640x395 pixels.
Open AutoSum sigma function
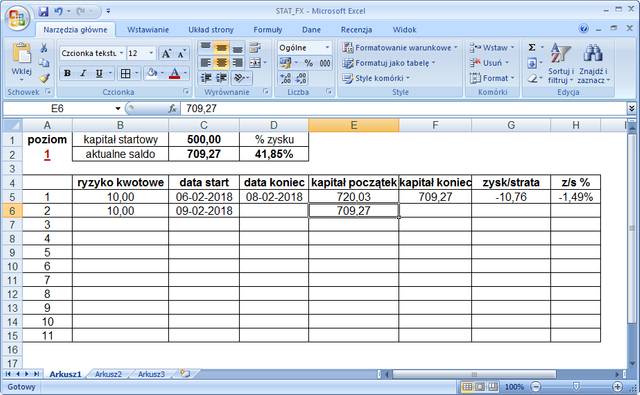[x=532, y=48]
